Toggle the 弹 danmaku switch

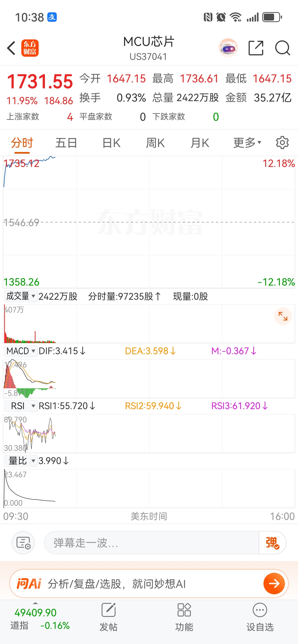click(x=272, y=543)
